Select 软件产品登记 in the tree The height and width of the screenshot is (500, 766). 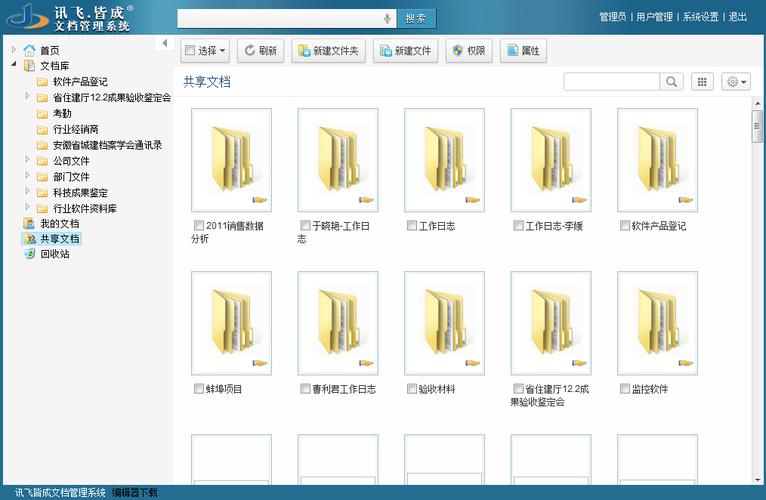coord(80,82)
